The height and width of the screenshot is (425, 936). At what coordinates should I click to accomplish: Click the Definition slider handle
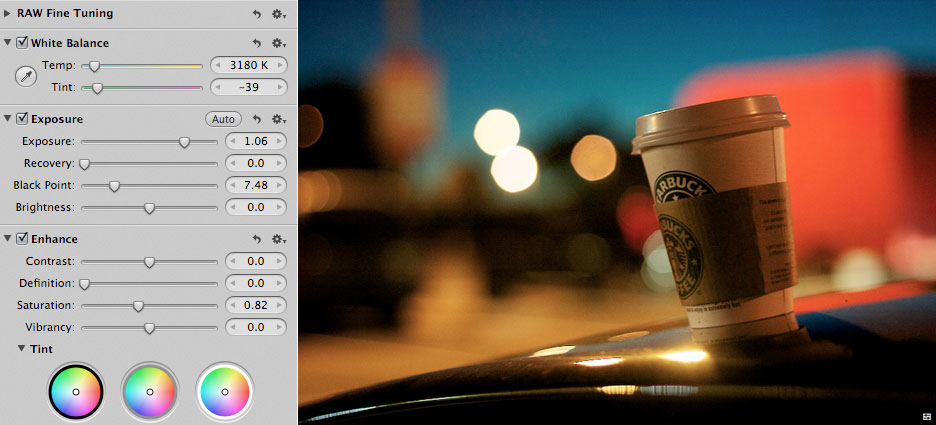tap(85, 284)
